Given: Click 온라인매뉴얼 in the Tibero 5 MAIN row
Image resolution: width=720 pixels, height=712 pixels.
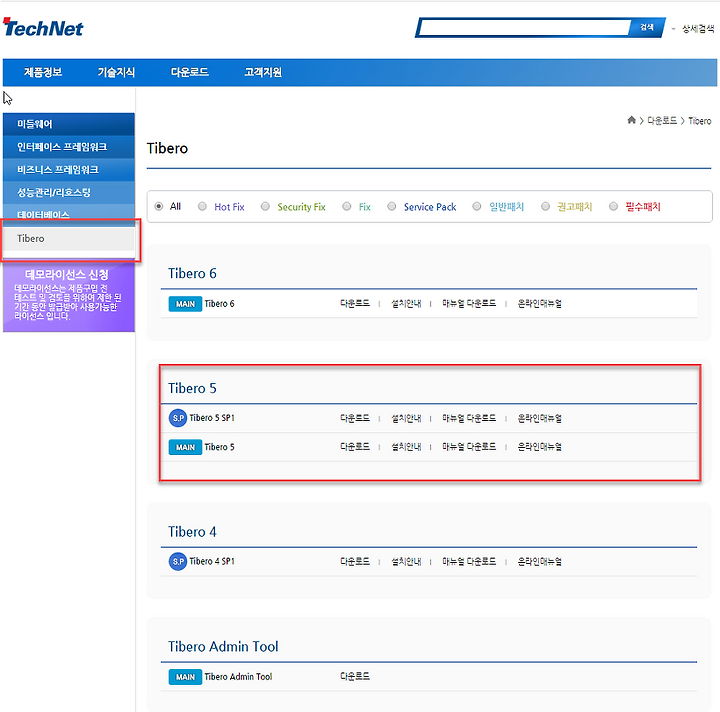Looking at the screenshot, I should [540, 447].
